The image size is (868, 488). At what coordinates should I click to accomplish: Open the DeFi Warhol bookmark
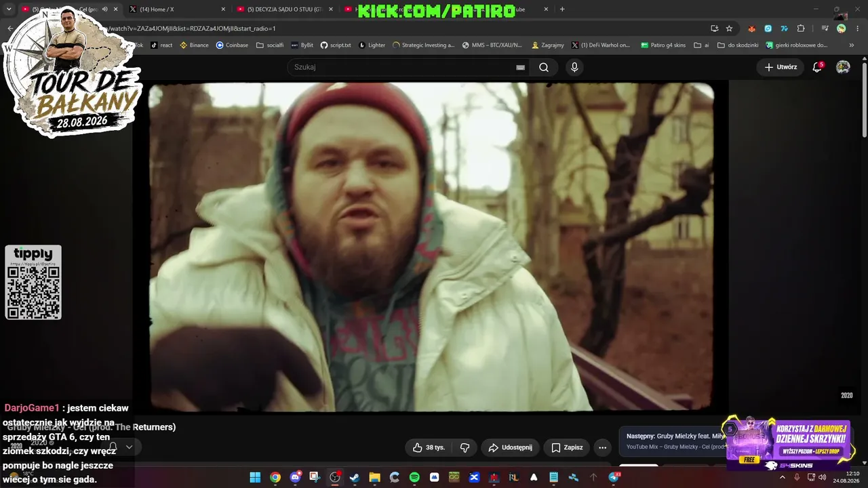[601, 45]
